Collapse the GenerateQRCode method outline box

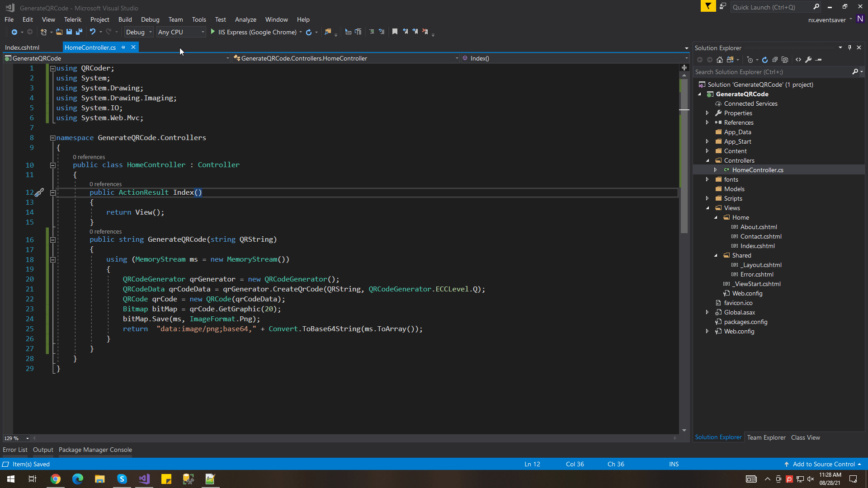(53, 240)
